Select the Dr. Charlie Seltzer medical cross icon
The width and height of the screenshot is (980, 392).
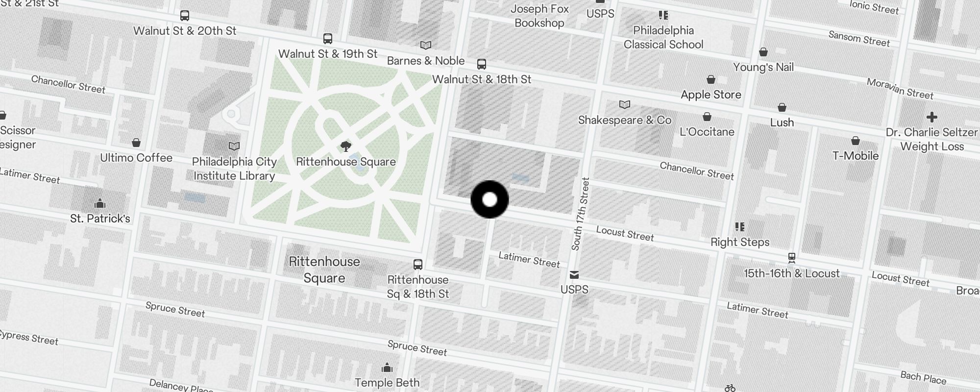point(932,117)
